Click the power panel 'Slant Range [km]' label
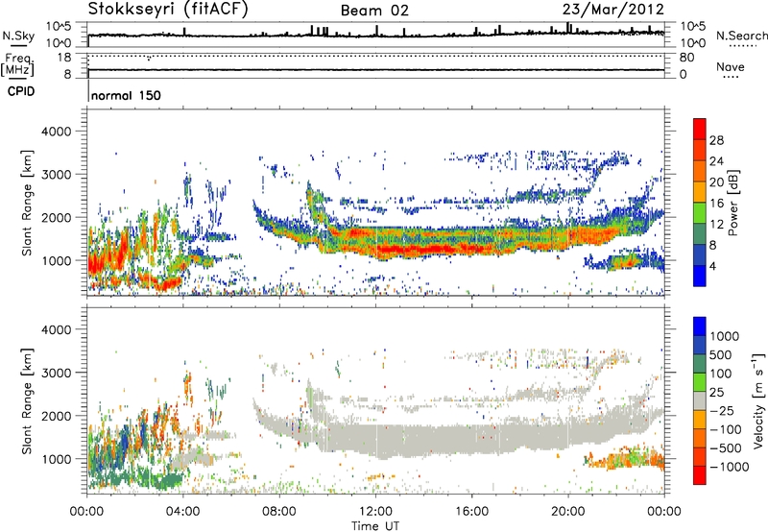768x532 pixels. 27,203
